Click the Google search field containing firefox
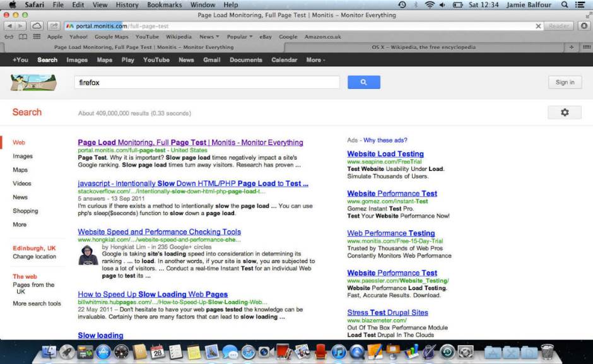The height and width of the screenshot is (364, 593). 207,82
